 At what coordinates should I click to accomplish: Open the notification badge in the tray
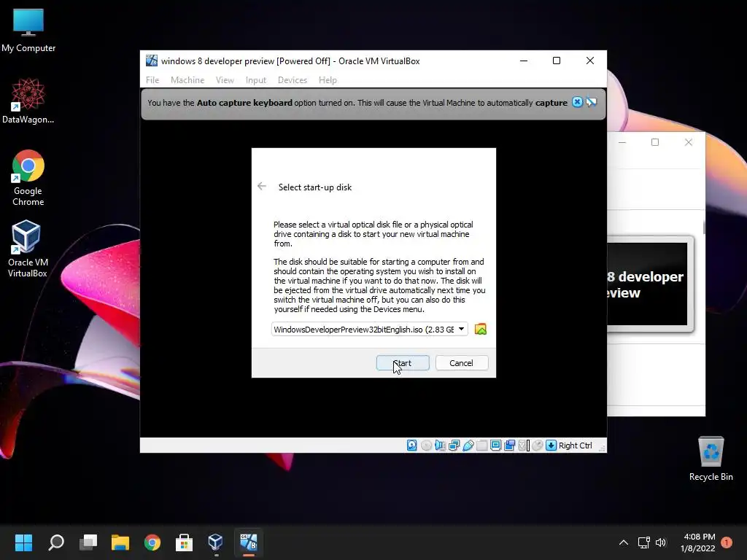(726, 542)
